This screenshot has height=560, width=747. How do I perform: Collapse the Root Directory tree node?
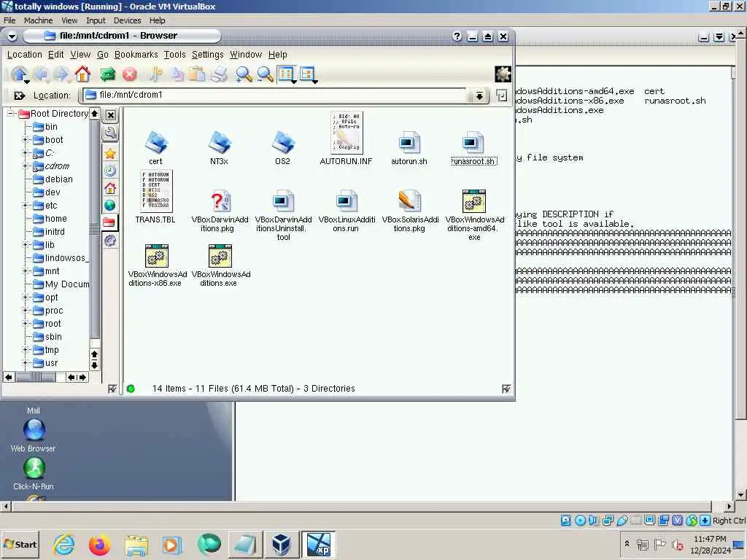(x=10, y=113)
